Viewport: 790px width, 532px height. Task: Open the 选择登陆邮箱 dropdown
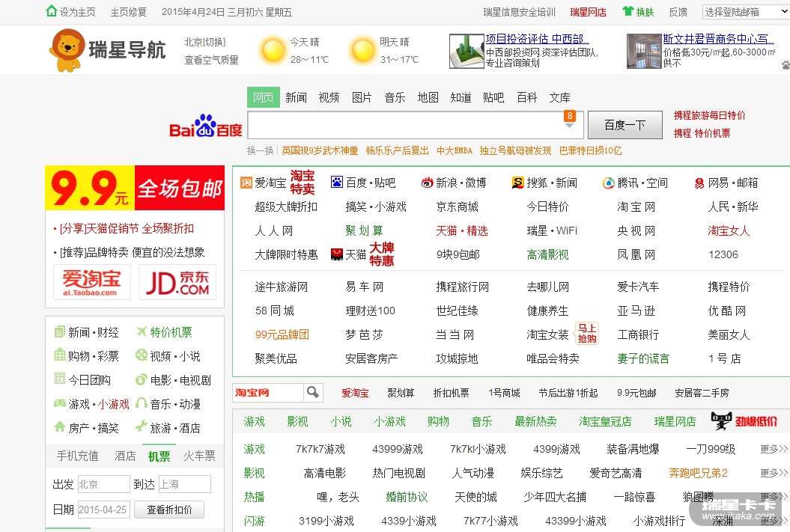coord(746,12)
